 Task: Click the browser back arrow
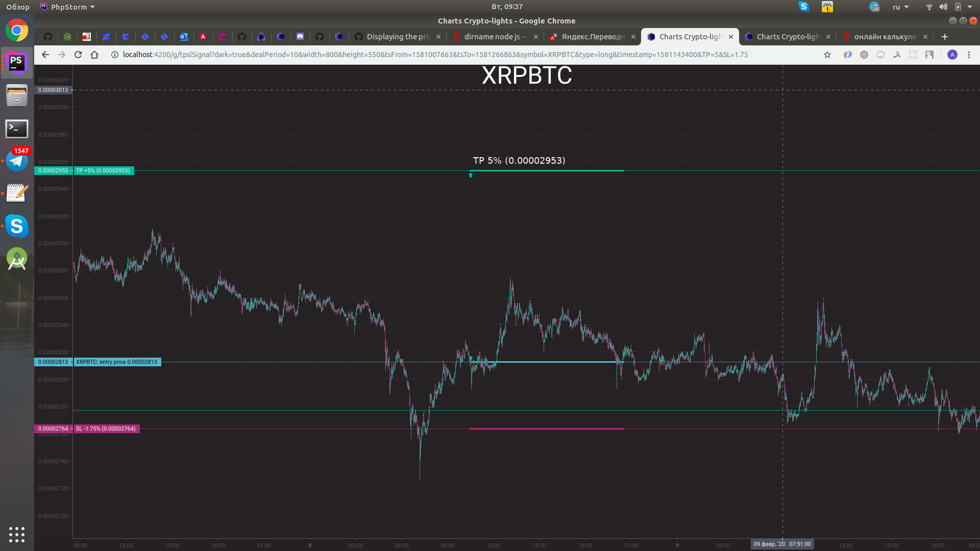point(45,55)
